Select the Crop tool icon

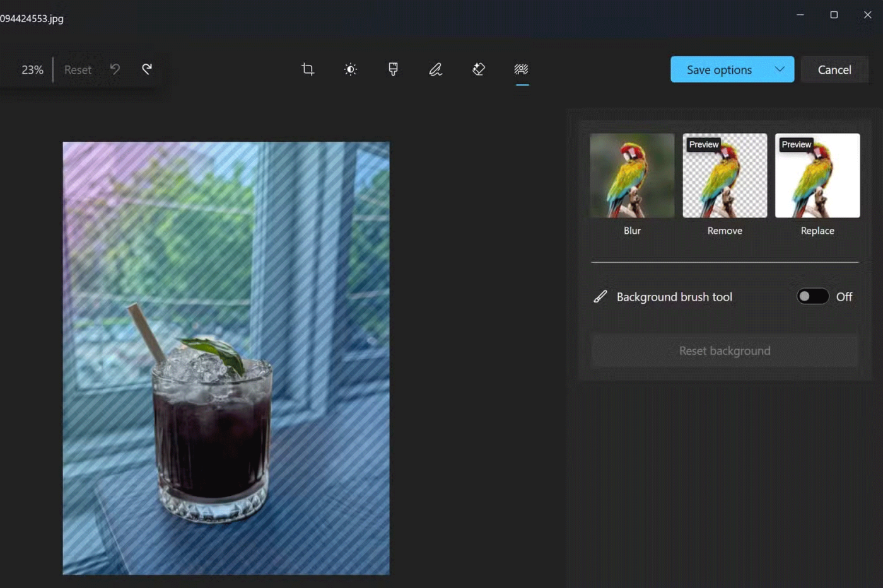(308, 69)
